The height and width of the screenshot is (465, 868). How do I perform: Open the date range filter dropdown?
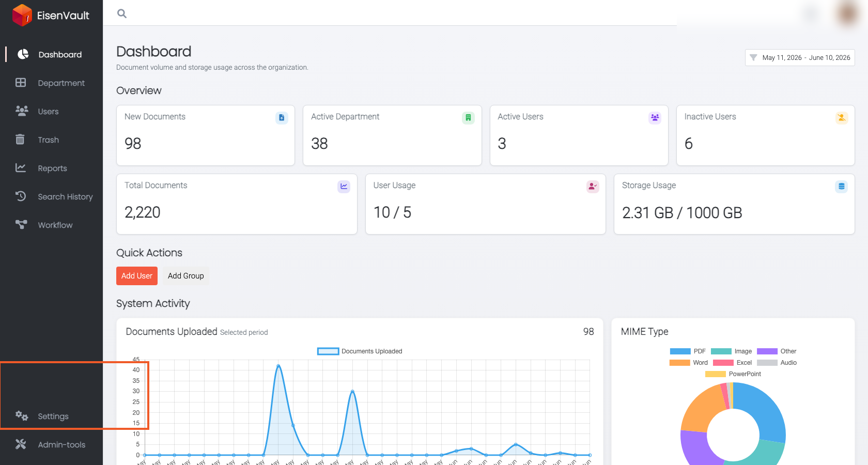[x=800, y=57]
